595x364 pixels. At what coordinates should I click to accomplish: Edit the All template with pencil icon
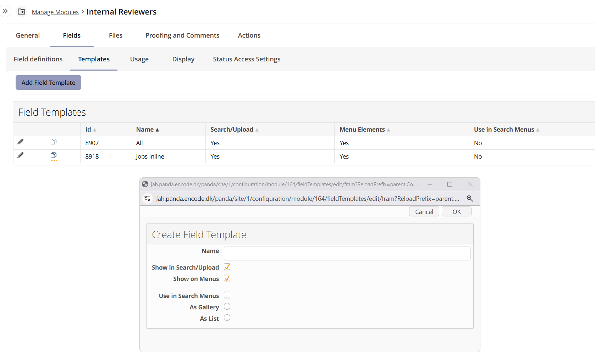[21, 142]
